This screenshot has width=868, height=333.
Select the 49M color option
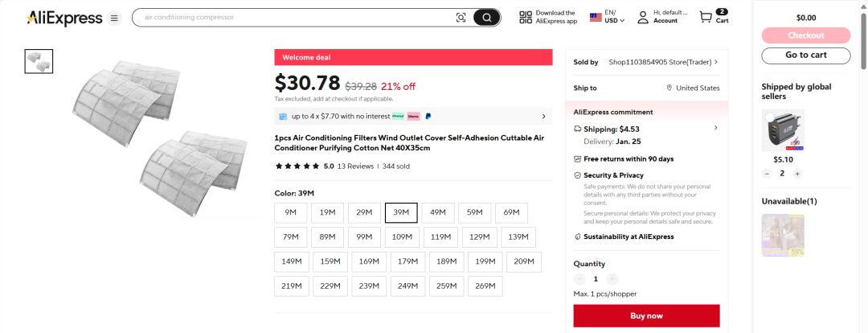pyautogui.click(x=438, y=213)
